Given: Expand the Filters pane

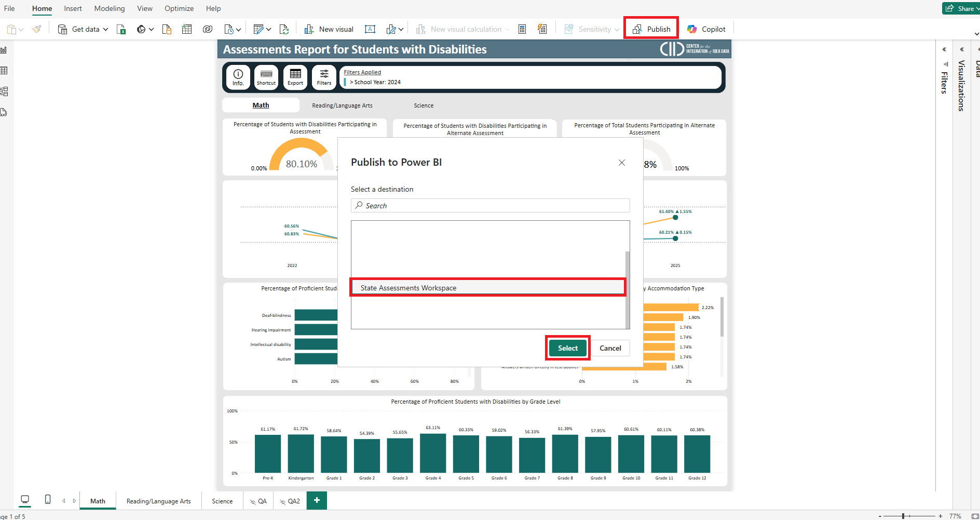Looking at the screenshot, I should point(944,49).
